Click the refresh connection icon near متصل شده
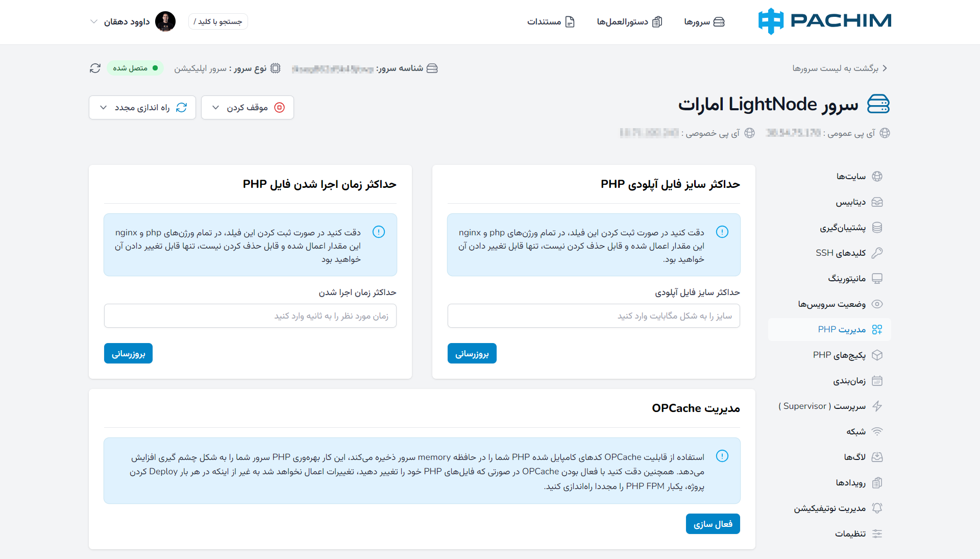 95,68
